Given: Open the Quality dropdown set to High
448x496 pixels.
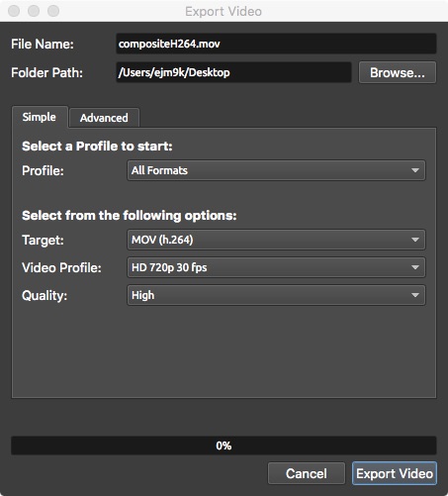Looking at the screenshot, I should click(x=276, y=295).
